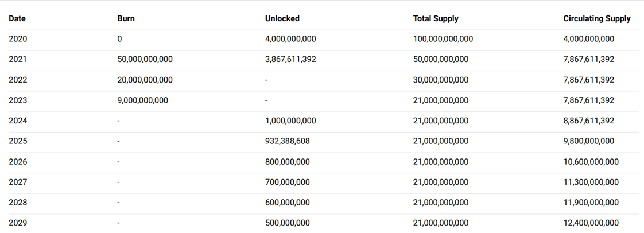Select the 2024 circulating supply 8,867,611,392
The height and width of the screenshot is (233, 644).
588,121
